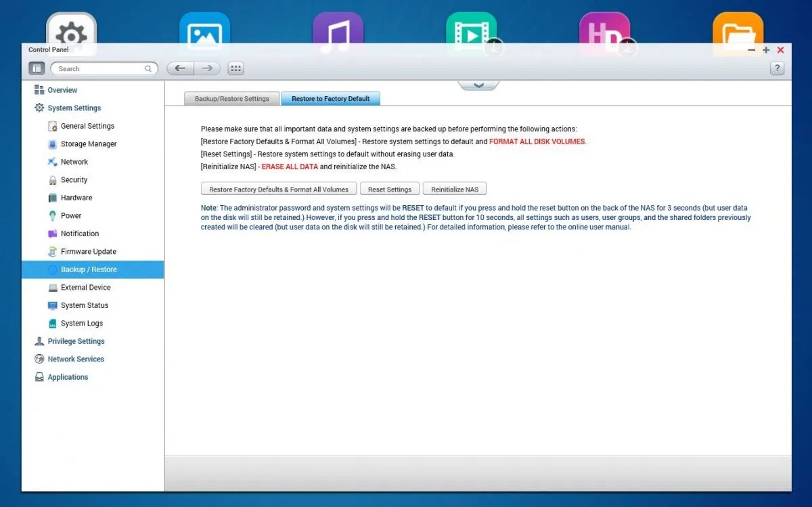Click the Firmware Update icon
This screenshot has height=507, width=812.
[x=53, y=252]
